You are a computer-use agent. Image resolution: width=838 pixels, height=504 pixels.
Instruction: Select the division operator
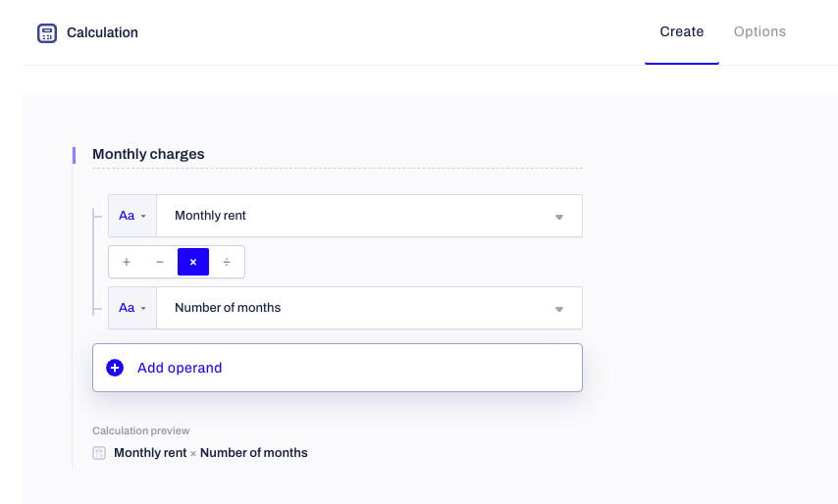tap(227, 262)
